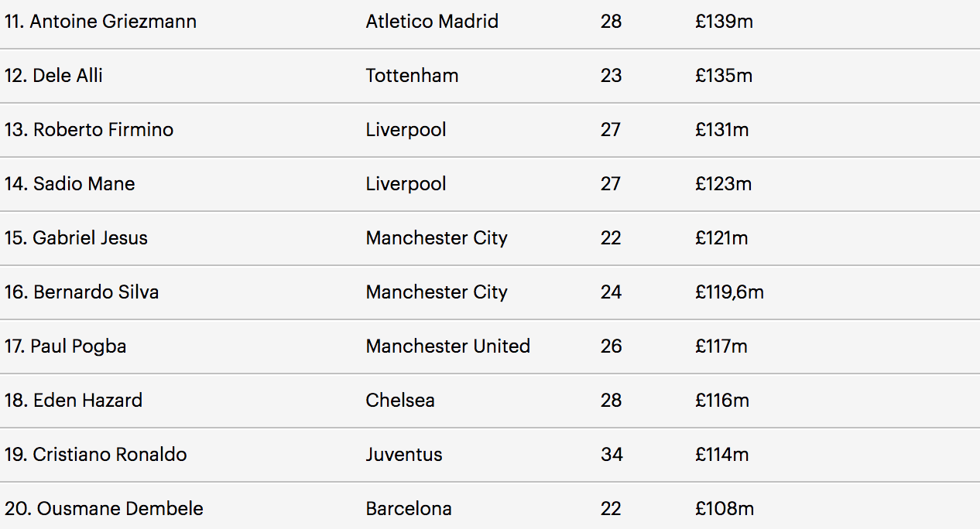The width and height of the screenshot is (980, 529).
Task: Select the £119,6m value
Action: tap(729, 292)
